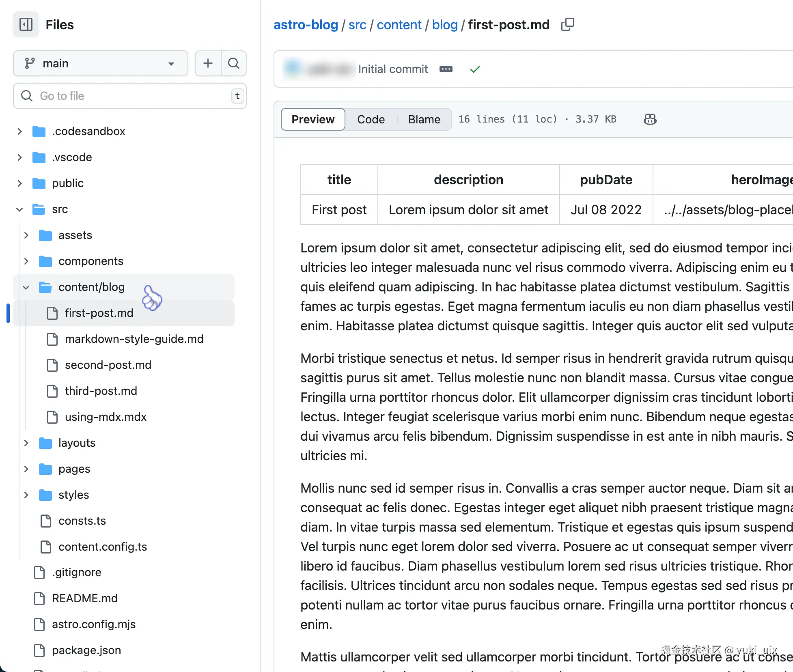This screenshot has height=672, width=793.
Task: Open consts.ts in the tree
Action: coord(82,521)
